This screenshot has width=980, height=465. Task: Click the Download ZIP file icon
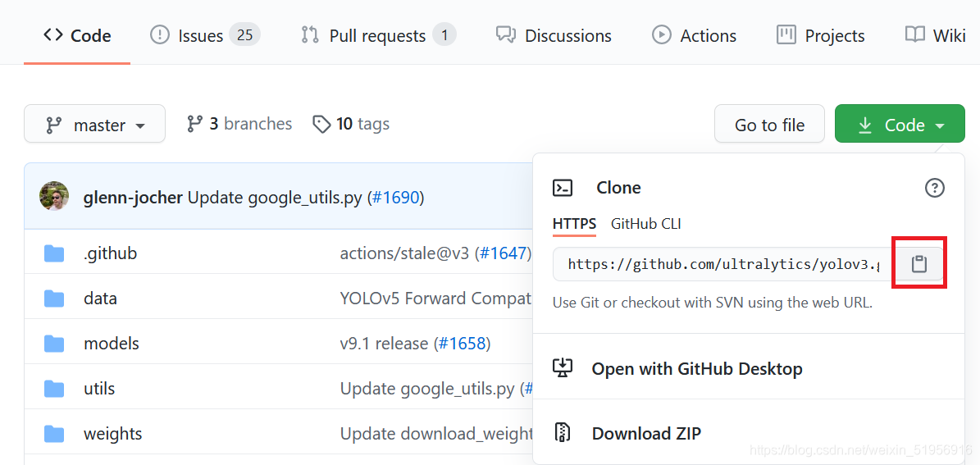(x=563, y=433)
